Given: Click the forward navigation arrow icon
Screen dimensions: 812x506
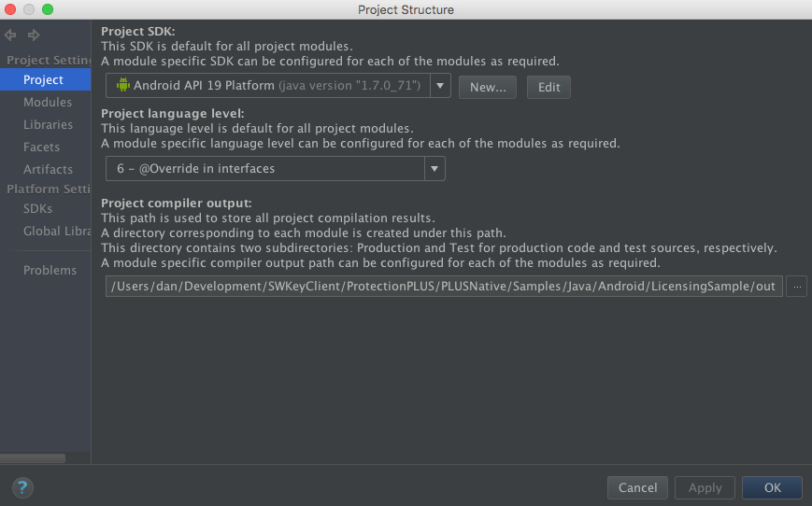Looking at the screenshot, I should pyautogui.click(x=33, y=35).
